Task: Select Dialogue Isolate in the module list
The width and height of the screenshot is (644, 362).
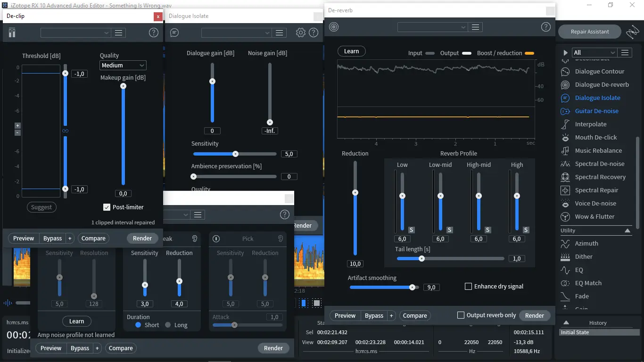Action: (x=598, y=98)
